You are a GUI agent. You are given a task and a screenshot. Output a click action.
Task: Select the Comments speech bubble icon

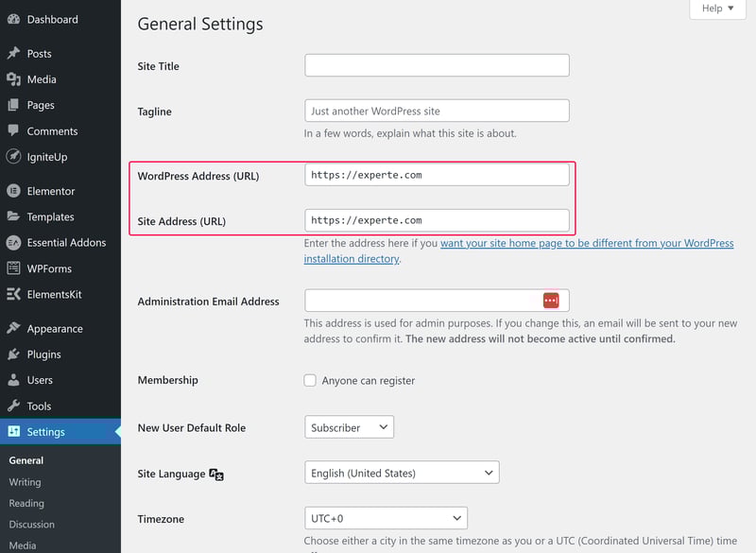click(x=13, y=130)
